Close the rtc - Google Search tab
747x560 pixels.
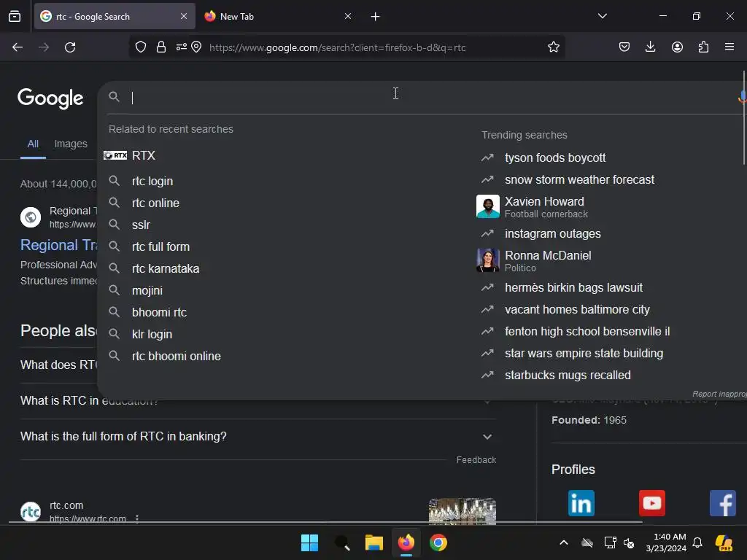[184, 16]
